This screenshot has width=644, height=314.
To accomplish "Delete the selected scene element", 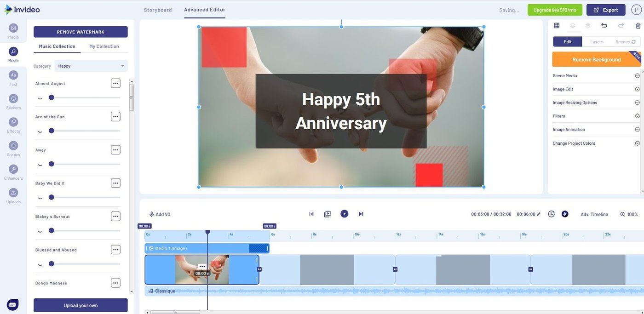I will pyautogui.click(x=637, y=25).
